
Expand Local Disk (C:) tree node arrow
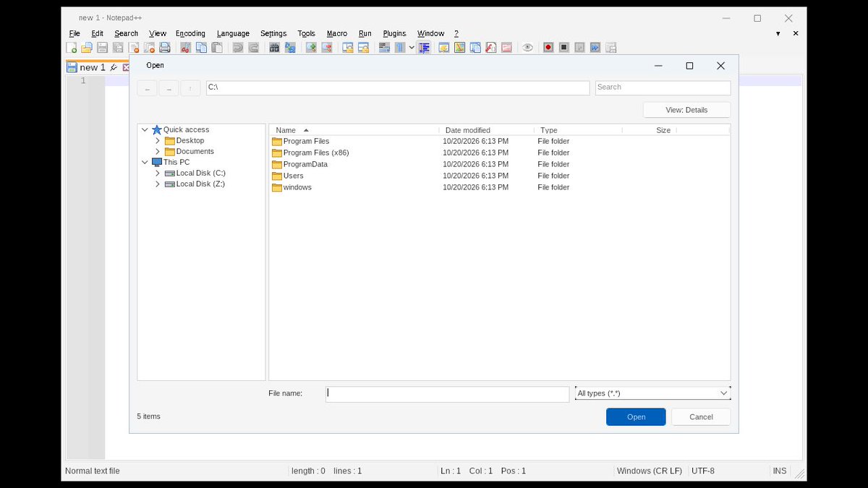[158, 173]
